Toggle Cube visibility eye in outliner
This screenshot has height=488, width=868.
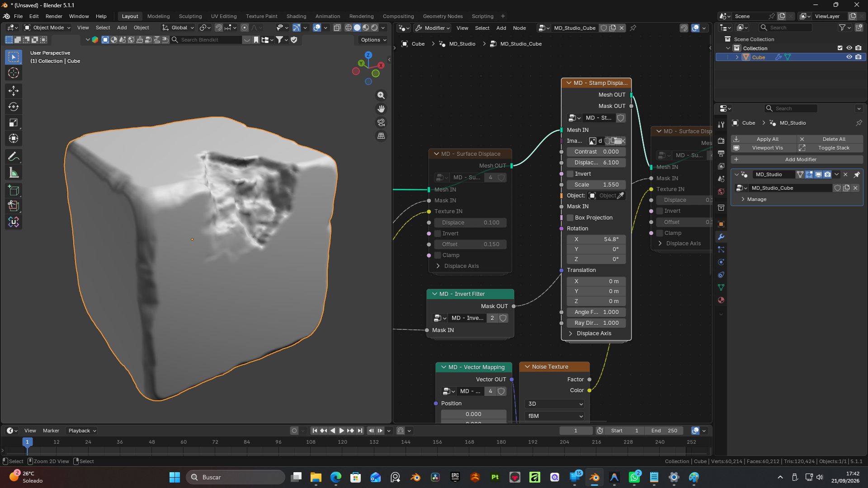[849, 57]
